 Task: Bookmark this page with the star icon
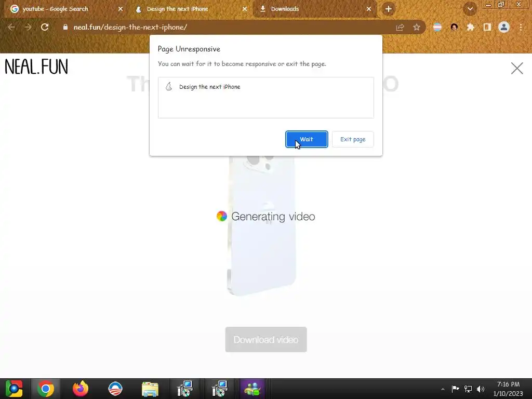tap(417, 28)
